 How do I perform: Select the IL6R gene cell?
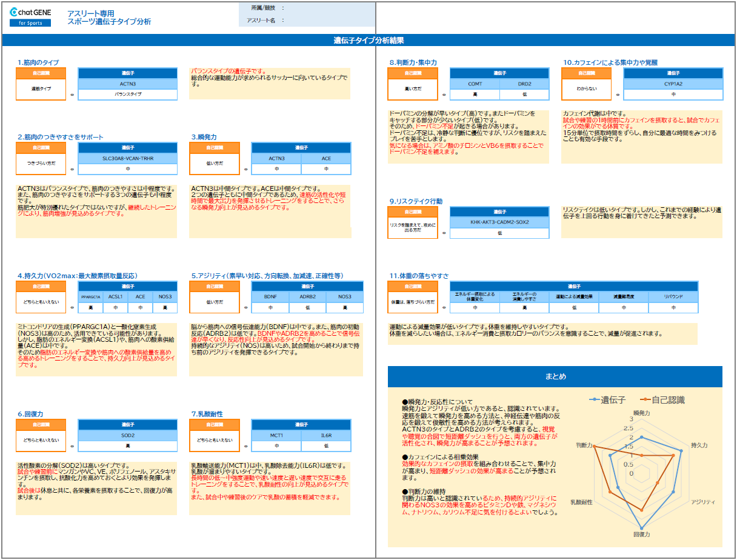pos(326,436)
